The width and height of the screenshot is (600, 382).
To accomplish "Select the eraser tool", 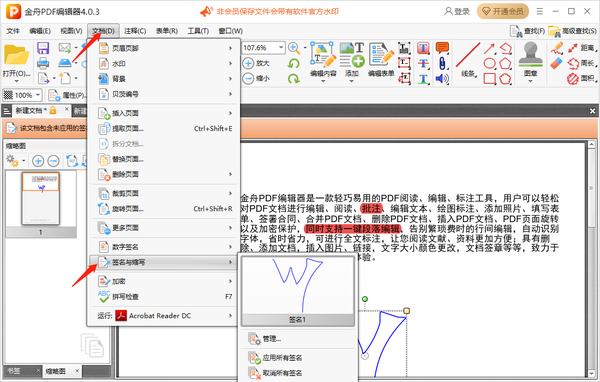I will click(556, 63).
